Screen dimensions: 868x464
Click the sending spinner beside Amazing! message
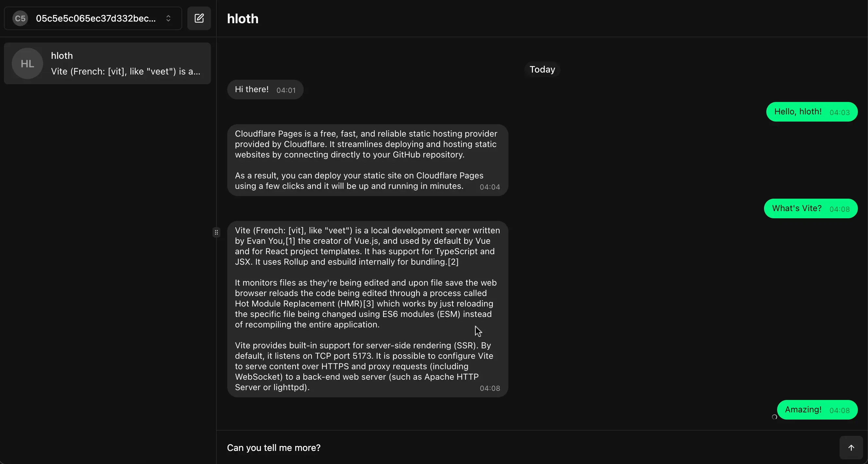click(774, 417)
